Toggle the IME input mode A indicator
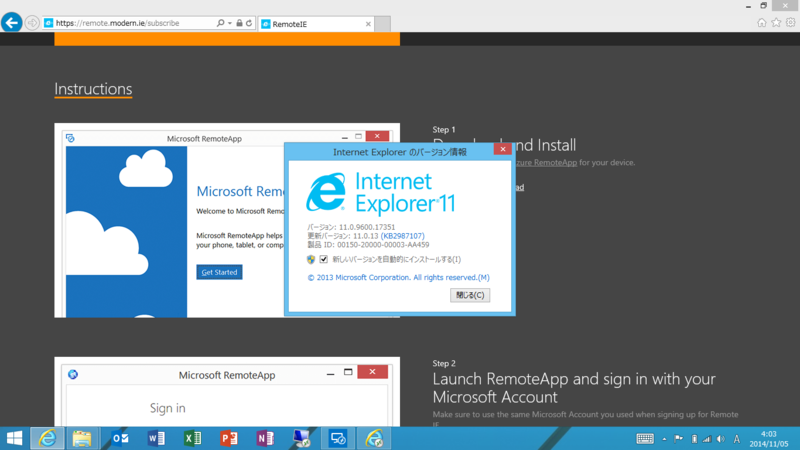 [x=737, y=439]
